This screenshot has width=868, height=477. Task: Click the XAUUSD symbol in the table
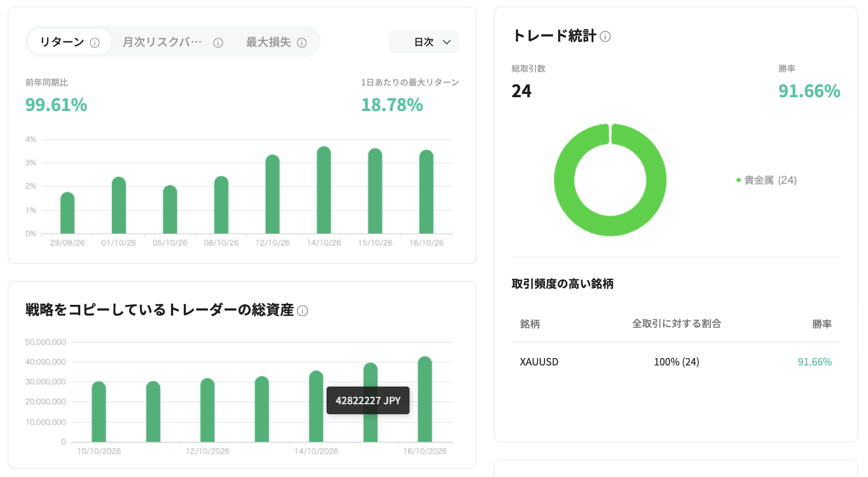[539, 362]
